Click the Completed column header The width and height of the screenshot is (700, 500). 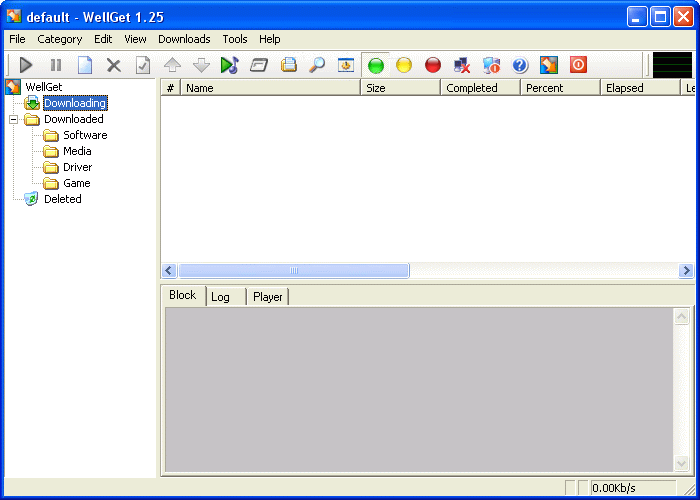480,88
